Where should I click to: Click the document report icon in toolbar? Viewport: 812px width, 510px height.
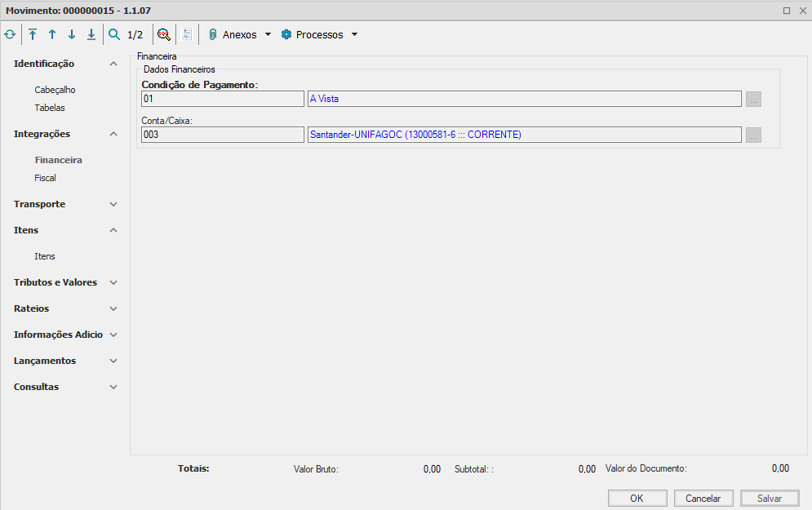coord(187,35)
